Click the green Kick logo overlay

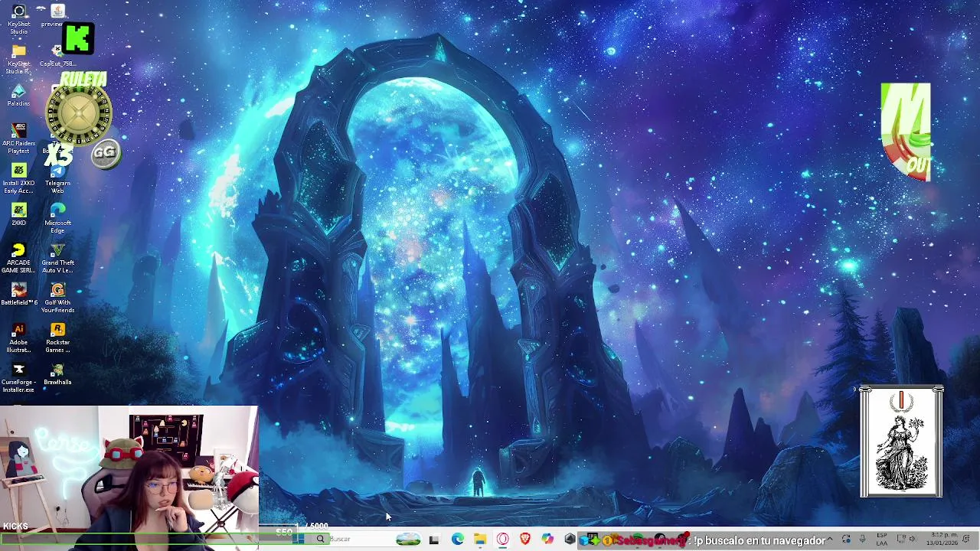[x=78, y=38]
